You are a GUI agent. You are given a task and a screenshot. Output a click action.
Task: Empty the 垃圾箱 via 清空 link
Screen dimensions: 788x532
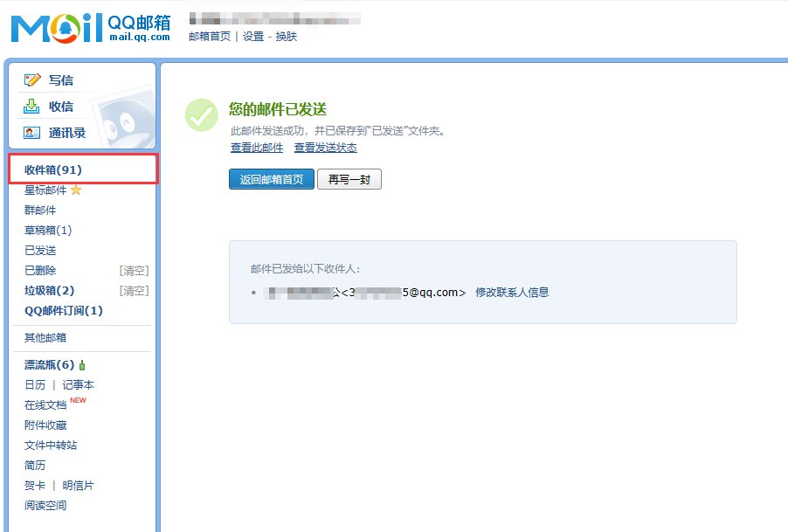click(x=134, y=290)
